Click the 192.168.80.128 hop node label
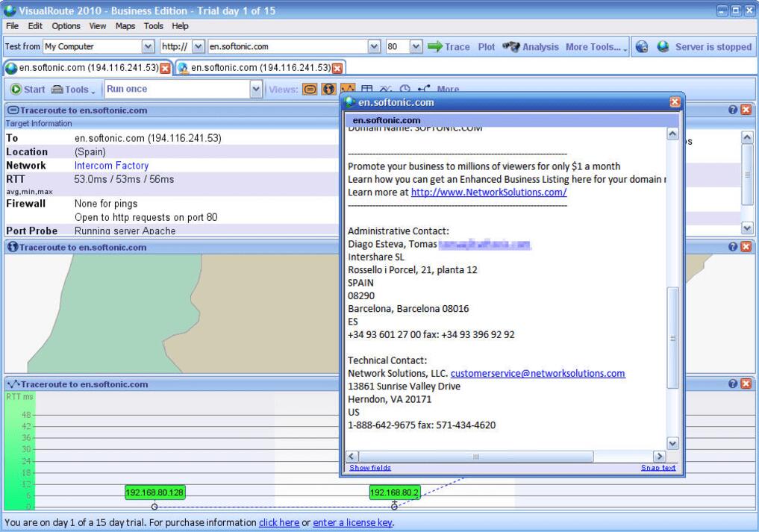This screenshot has height=532, width=759. (x=154, y=492)
